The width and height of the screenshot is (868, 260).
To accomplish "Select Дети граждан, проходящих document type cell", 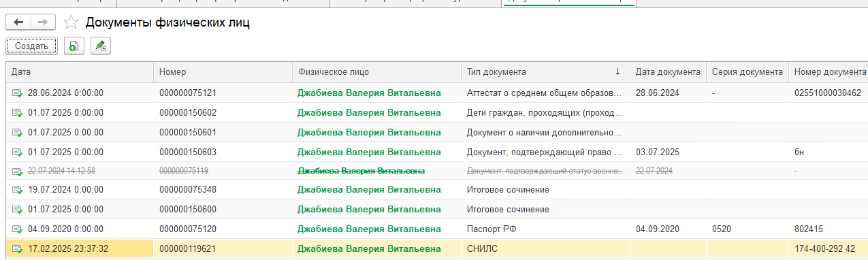I will click(x=545, y=113).
